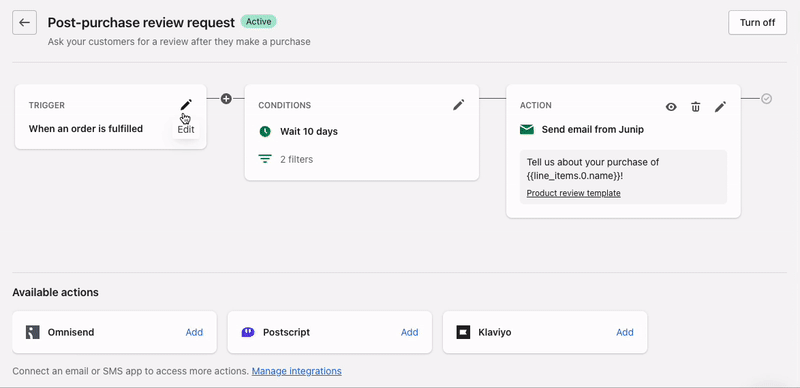Add the Klaviyo action
Screen dimensions: 800x388
coord(625,332)
